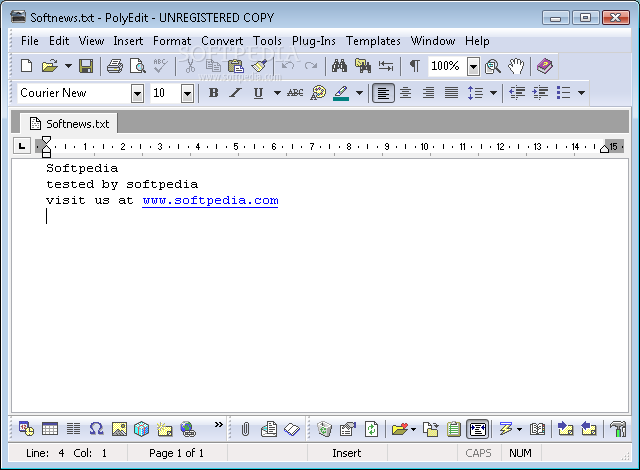This screenshot has height=470, width=640.
Task: Open the font color palette icon
Action: 318,93
